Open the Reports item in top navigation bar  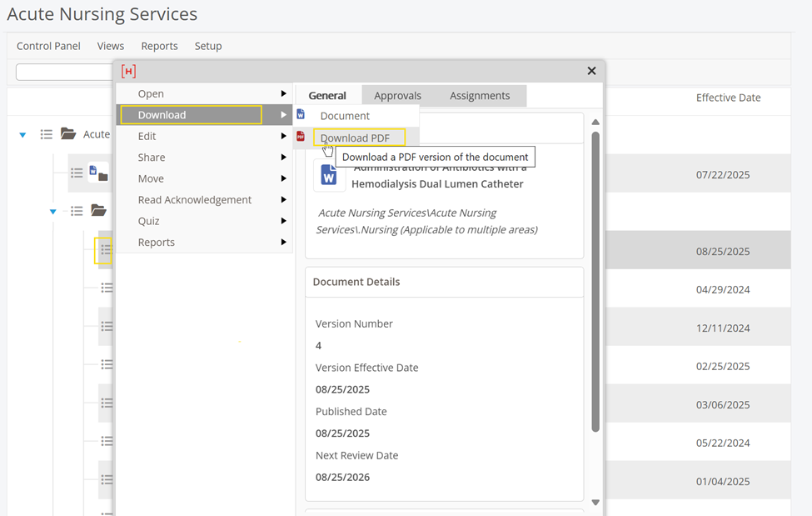point(159,46)
